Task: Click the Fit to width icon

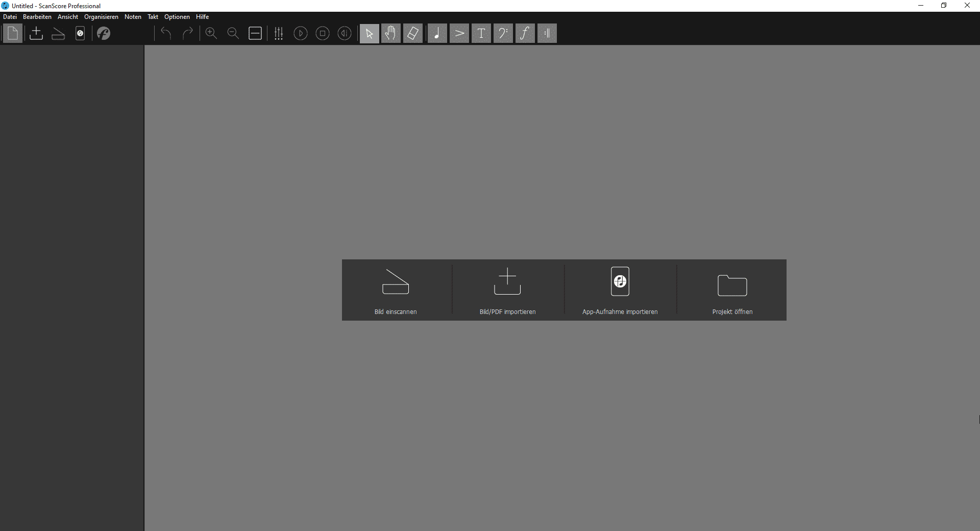Action: click(255, 34)
